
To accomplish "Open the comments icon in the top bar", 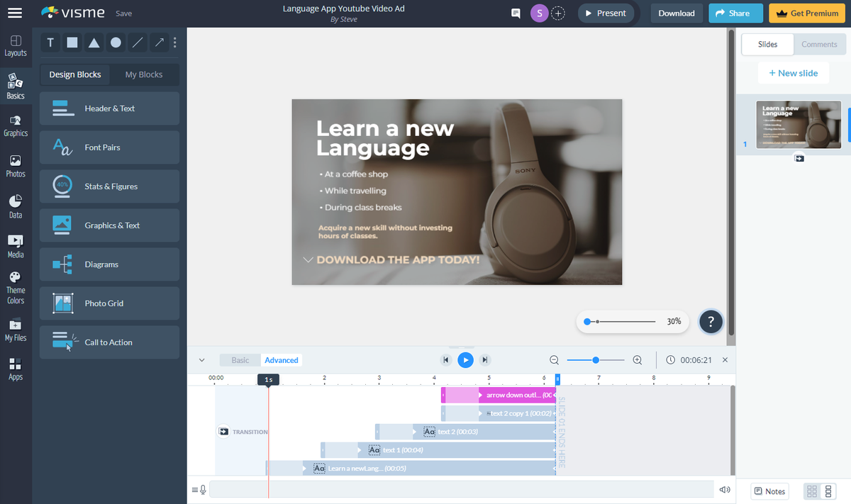I will click(x=515, y=13).
